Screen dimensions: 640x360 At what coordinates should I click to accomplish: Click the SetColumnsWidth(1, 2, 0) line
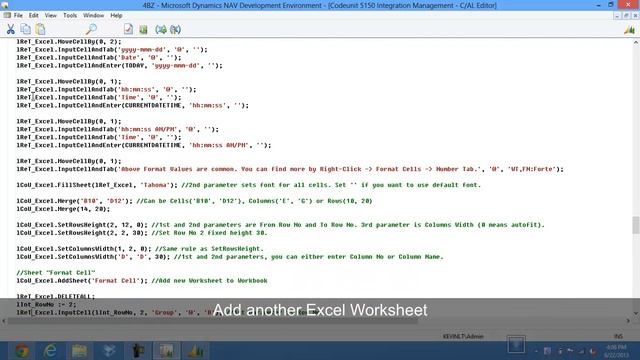140,249
